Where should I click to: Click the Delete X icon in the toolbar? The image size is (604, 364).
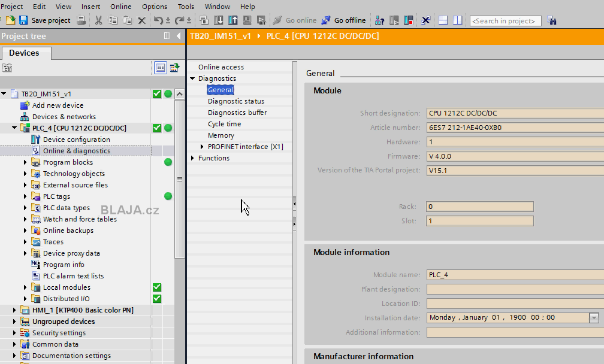click(142, 20)
